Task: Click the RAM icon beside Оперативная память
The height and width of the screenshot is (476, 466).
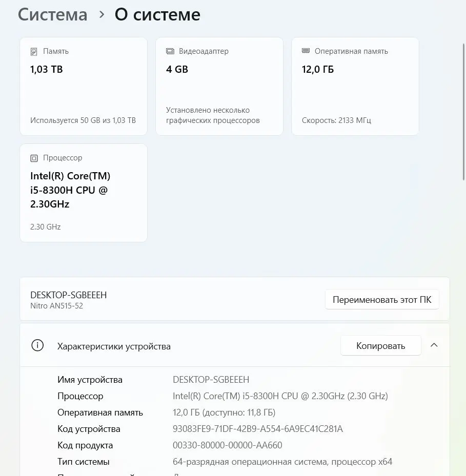Action: 306,51
